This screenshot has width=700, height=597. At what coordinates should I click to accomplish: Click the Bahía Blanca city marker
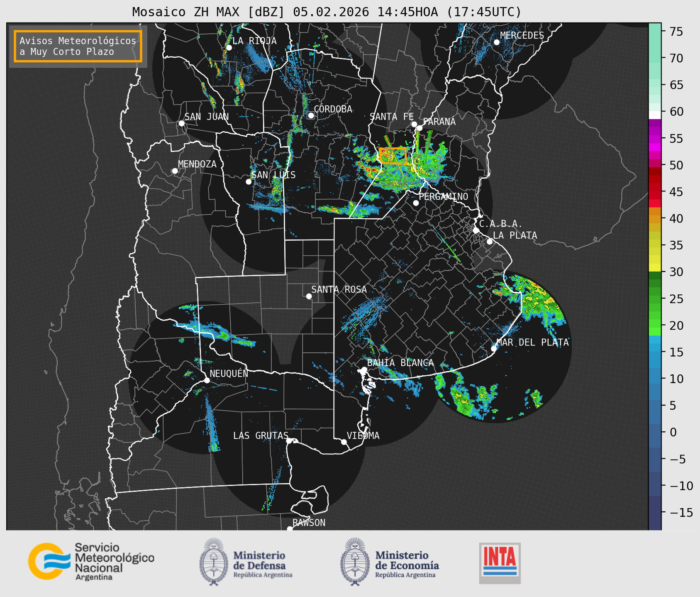364,369
